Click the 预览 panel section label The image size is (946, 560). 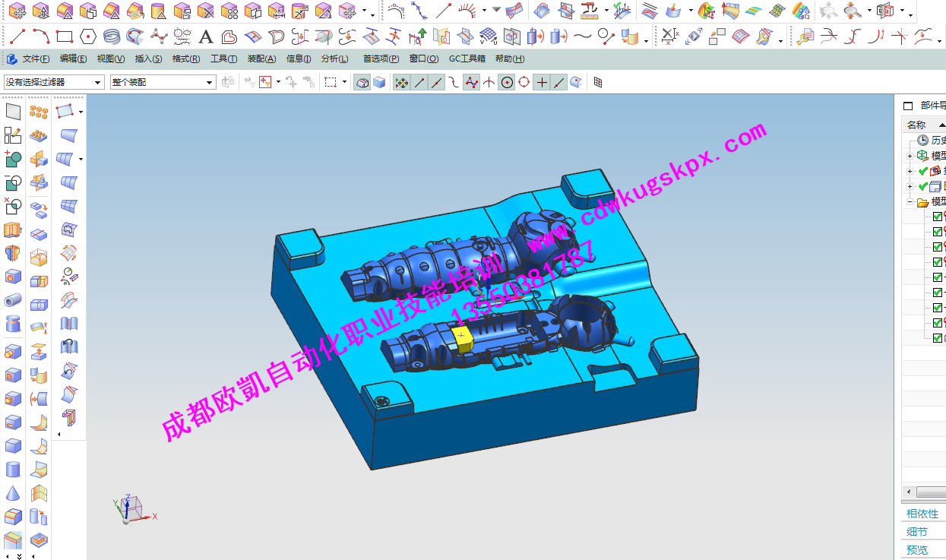point(917,550)
